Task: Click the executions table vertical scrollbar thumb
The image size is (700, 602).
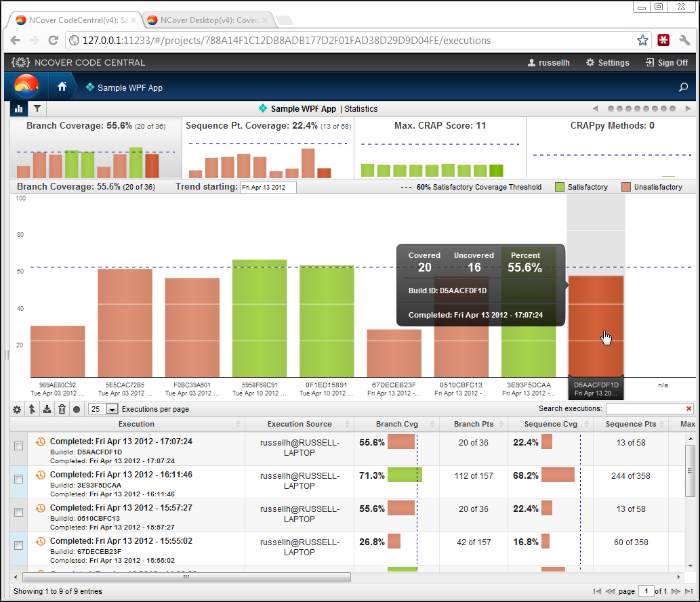Action: (x=691, y=471)
